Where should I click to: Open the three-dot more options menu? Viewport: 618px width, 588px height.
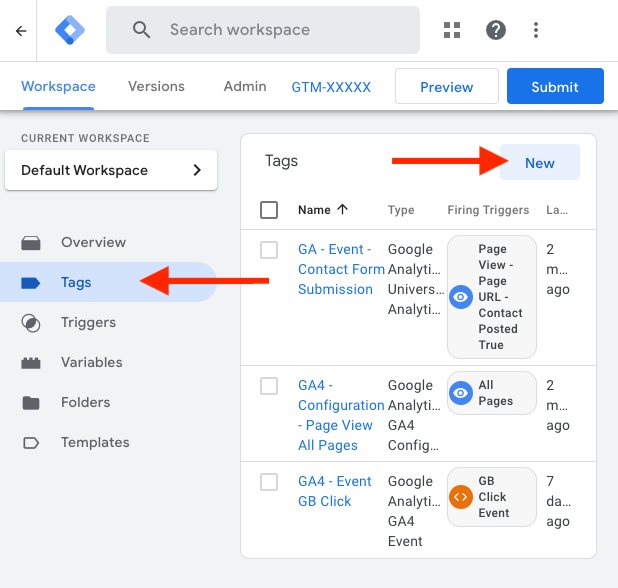[537, 30]
